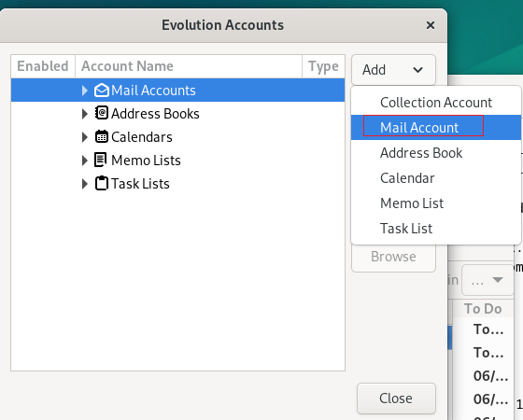Screen dimensions: 523x420
Task: Click the Mail Accounts envelope icon
Action: pos(102,91)
